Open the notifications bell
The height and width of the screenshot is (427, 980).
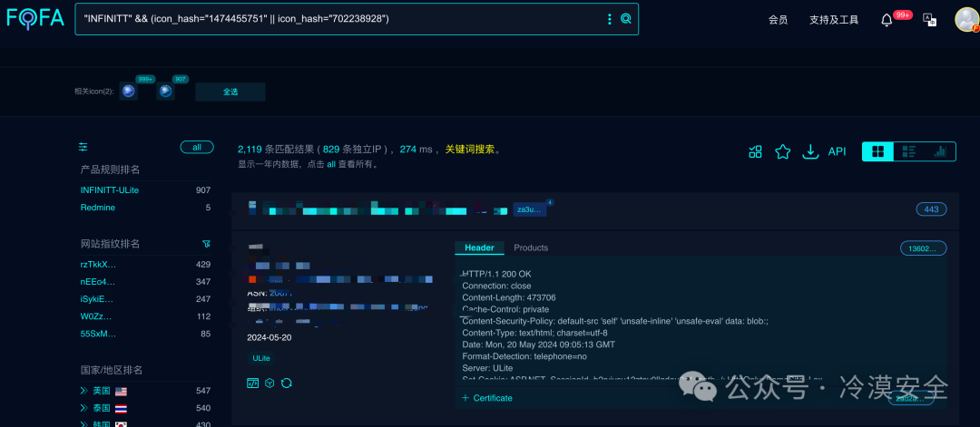tap(887, 20)
